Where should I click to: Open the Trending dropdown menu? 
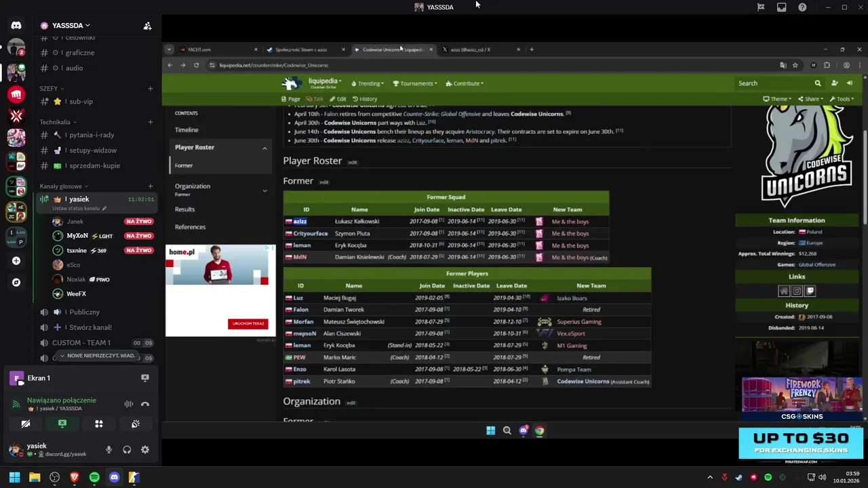coord(368,83)
